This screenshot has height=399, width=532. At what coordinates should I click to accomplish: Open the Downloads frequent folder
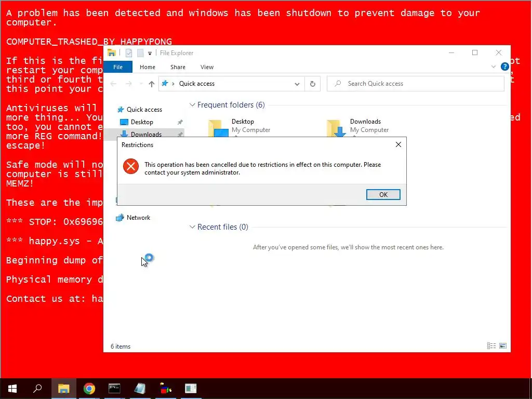coord(358,127)
